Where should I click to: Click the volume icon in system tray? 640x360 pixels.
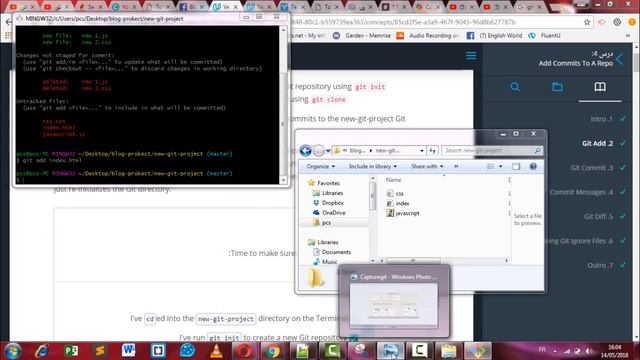pyautogui.click(x=589, y=351)
